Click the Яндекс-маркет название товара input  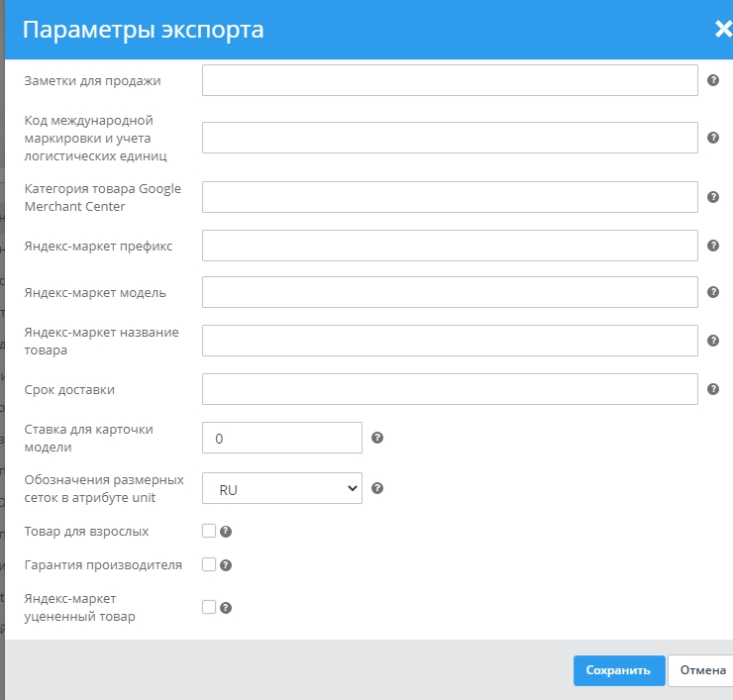pyautogui.click(x=450, y=341)
